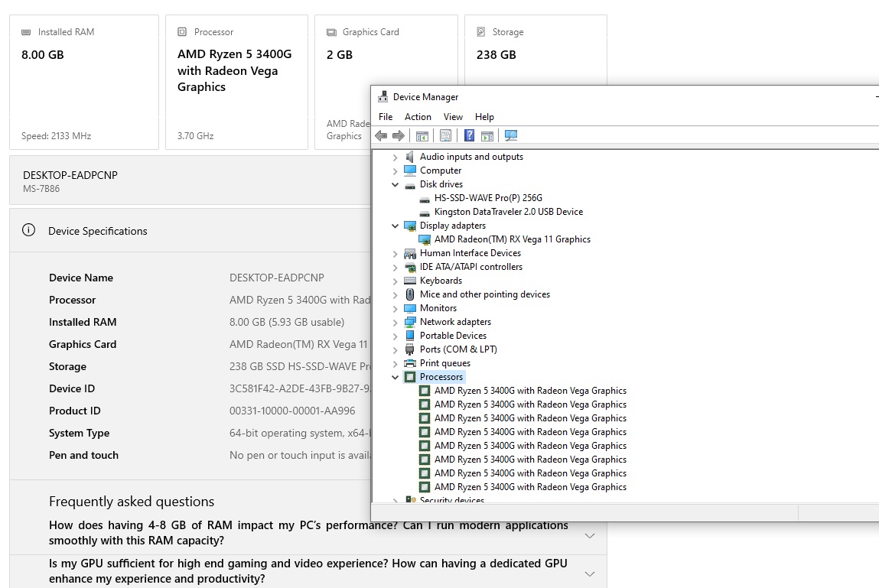Click the Device Manager window title bar

click(x=625, y=96)
